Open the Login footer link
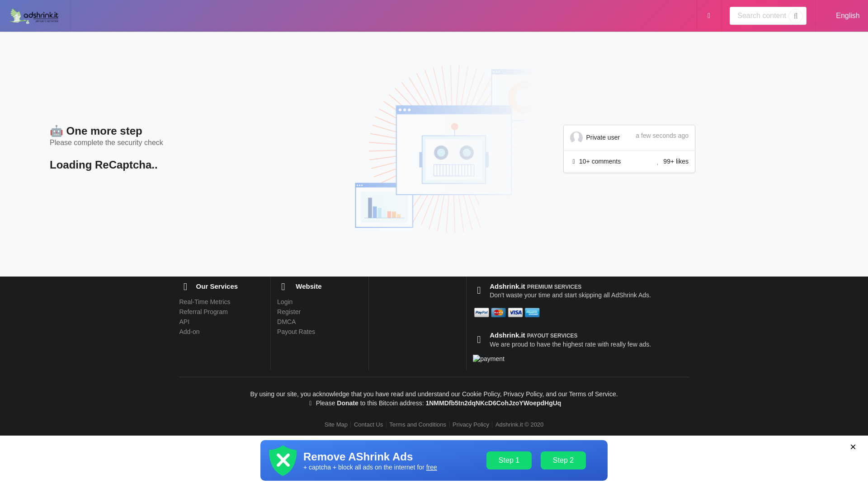The image size is (868, 488). (285, 302)
